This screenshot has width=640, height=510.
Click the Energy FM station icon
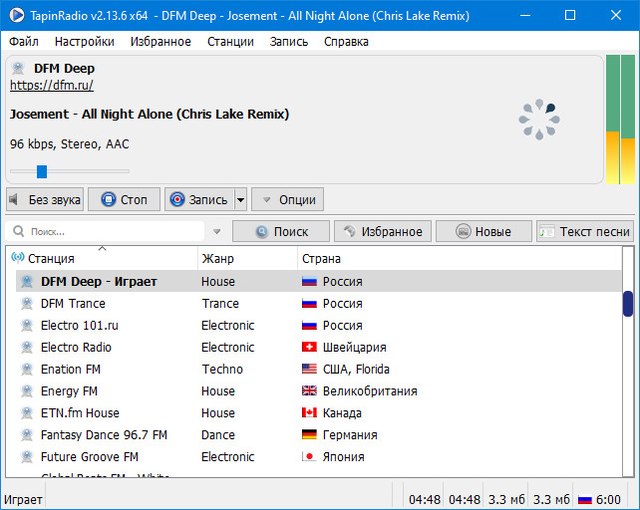(27, 392)
